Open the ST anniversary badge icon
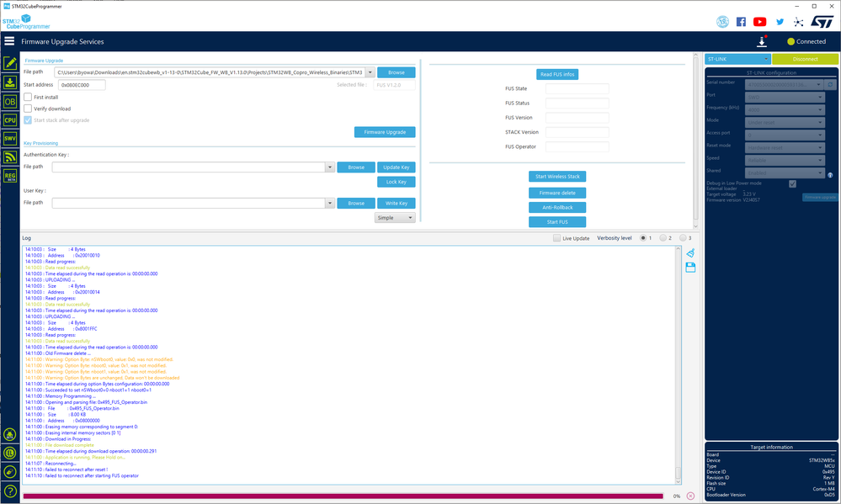 [x=722, y=22]
